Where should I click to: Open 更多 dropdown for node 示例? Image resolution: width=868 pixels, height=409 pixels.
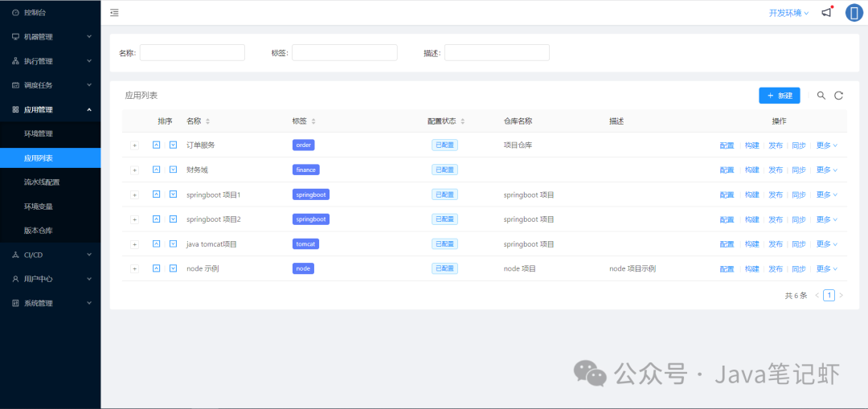(x=827, y=269)
